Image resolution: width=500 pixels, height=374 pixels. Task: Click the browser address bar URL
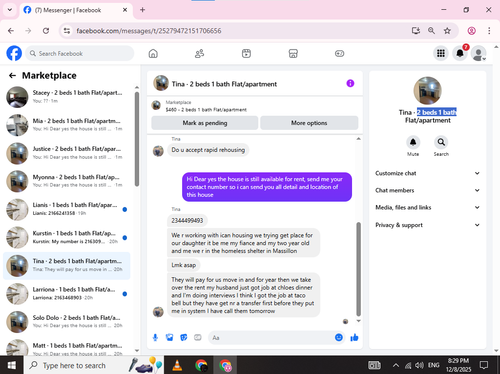click(149, 31)
